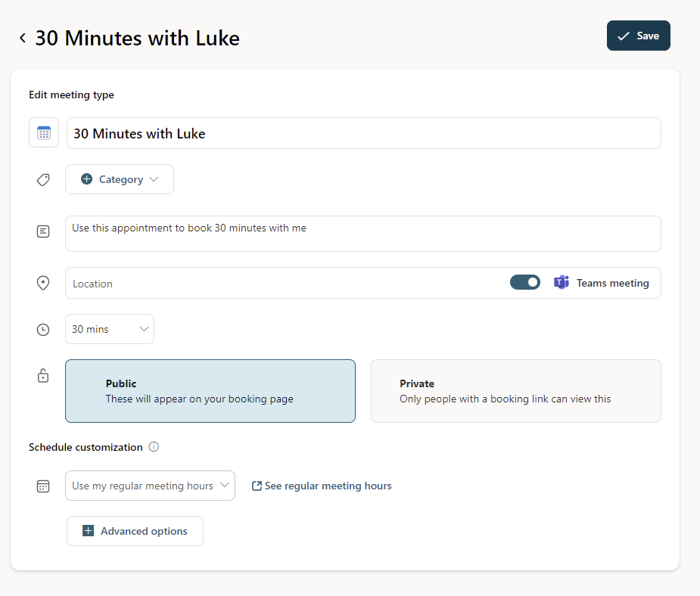Expand Advanced options
Screen dimensions: 700x596
tap(135, 531)
